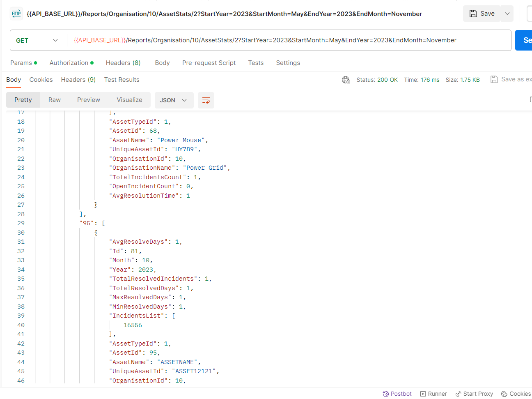The height and width of the screenshot is (399, 532).
Task: Open the Pre-request Script tab
Action: [209, 63]
